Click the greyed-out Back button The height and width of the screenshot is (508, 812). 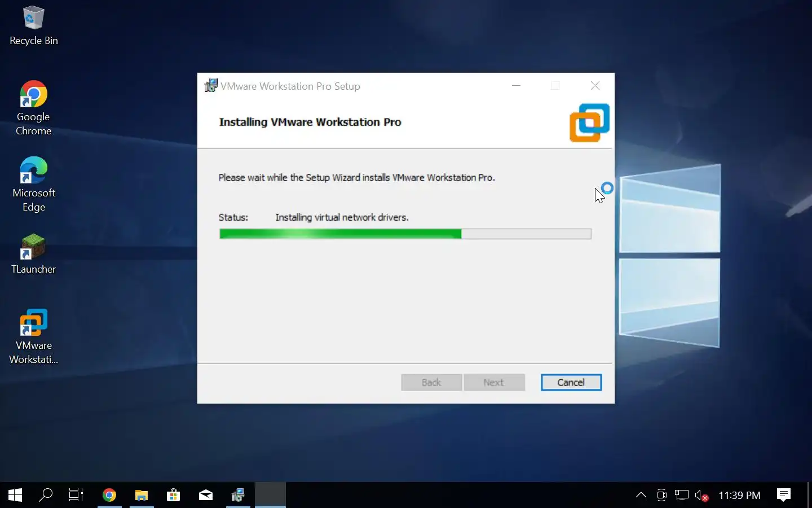[x=431, y=382]
